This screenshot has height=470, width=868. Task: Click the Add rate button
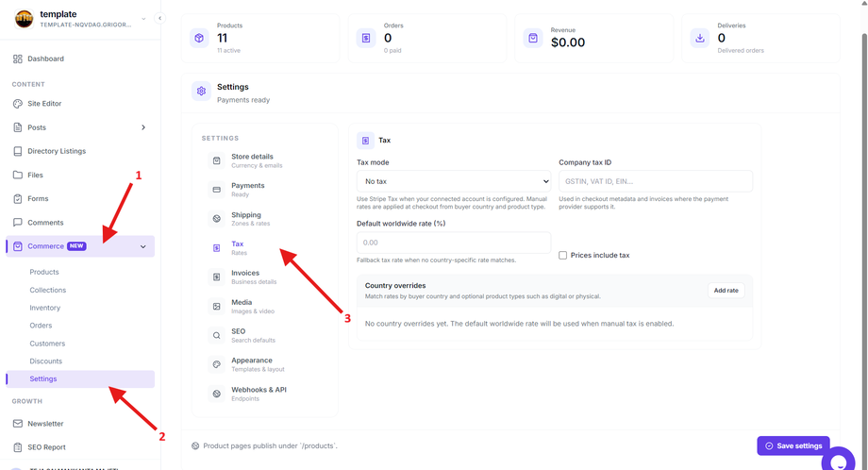(726, 290)
